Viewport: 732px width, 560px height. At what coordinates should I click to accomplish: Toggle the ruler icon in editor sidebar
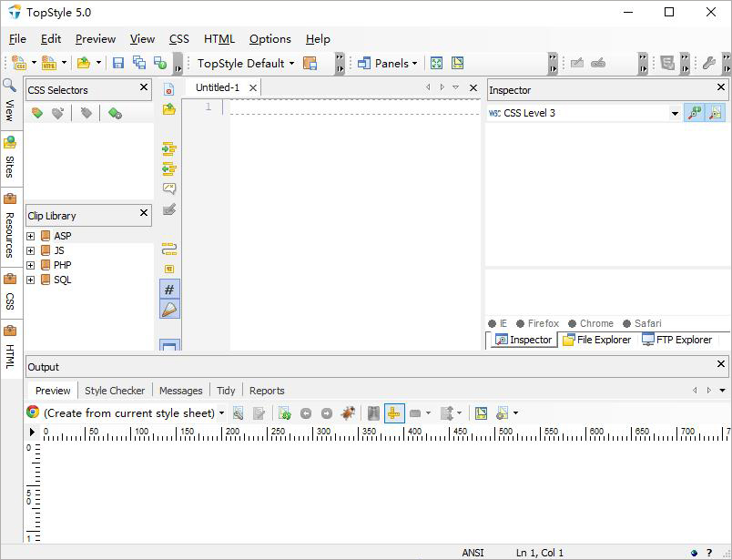pos(169,310)
